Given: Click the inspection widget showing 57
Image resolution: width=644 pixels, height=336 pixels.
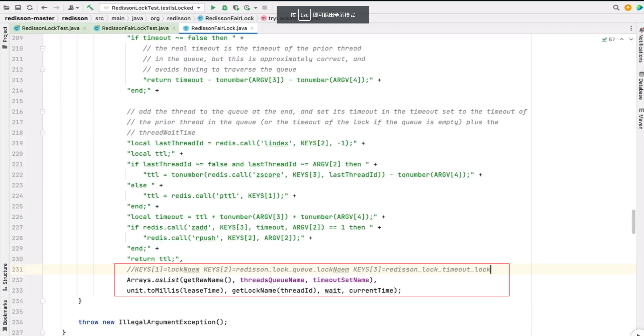Looking at the screenshot, I should [609, 40].
